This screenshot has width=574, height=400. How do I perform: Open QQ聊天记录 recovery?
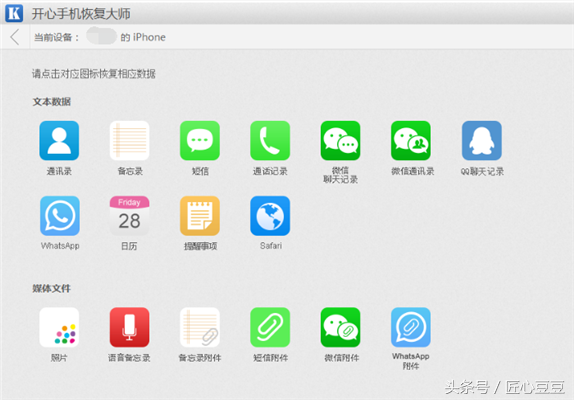point(482,141)
